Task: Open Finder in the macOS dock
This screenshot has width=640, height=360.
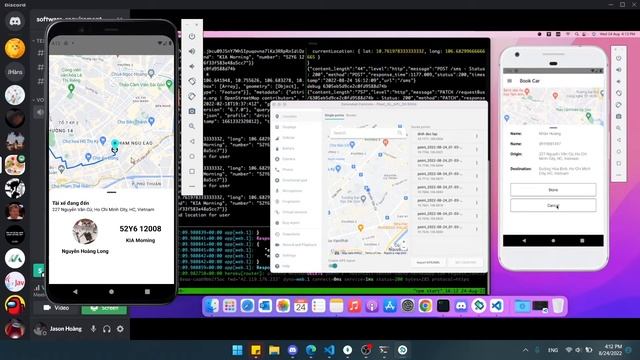Action: point(211,306)
